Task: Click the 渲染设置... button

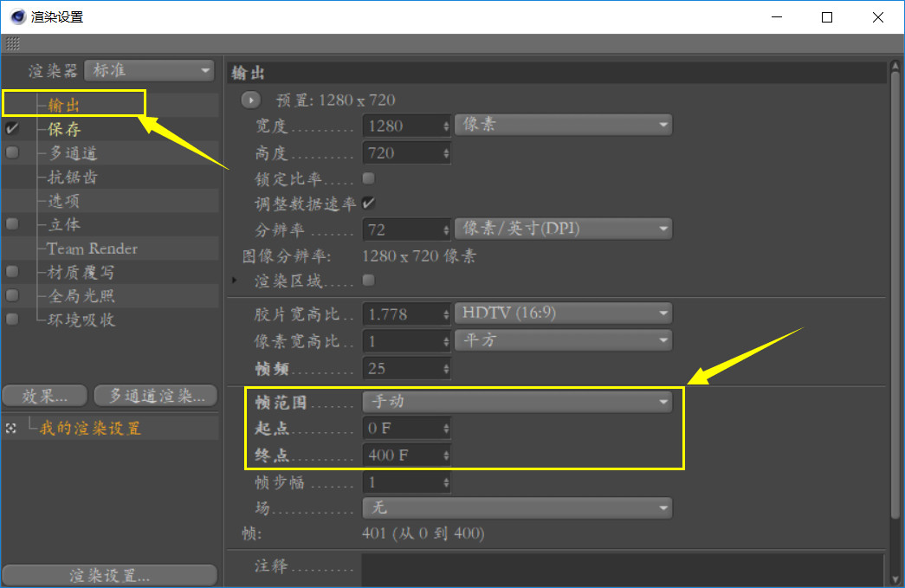Action: 110,575
